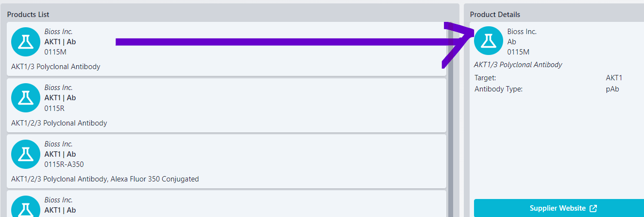
Task: Click catalog number 0115R in the list
Action: pos(54,108)
